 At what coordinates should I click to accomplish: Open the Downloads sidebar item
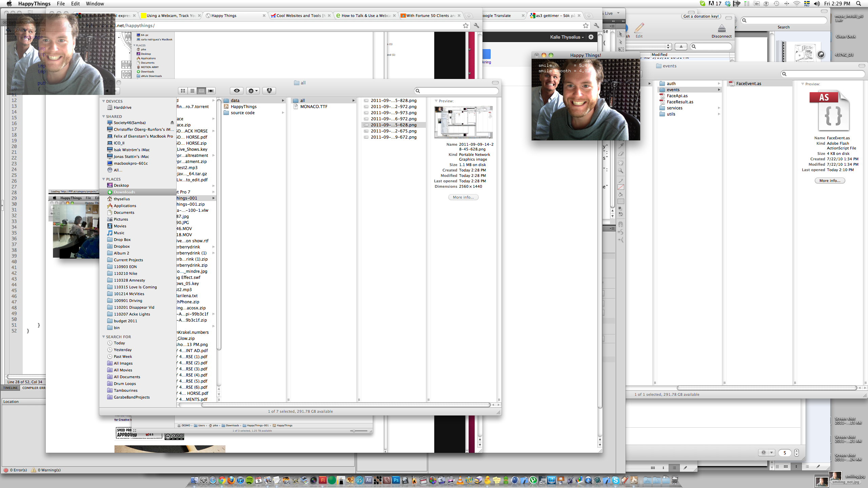click(138, 192)
